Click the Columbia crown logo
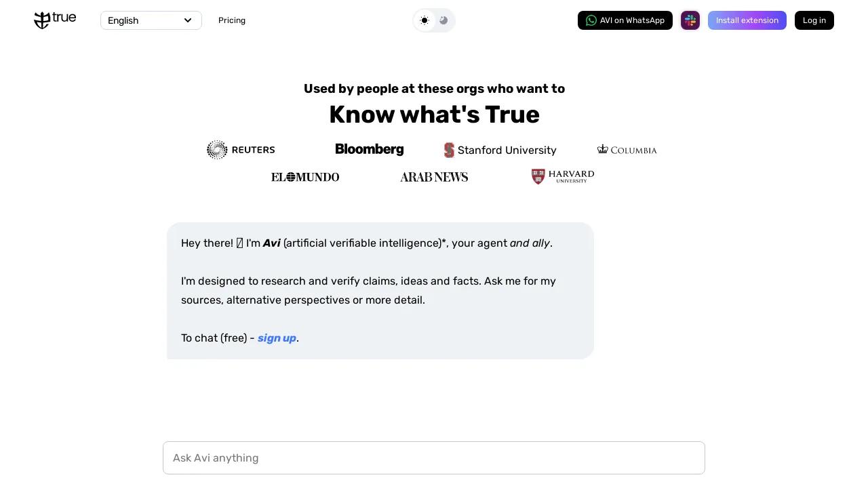Image resolution: width=868 pixels, height=488 pixels. pyautogui.click(x=603, y=149)
